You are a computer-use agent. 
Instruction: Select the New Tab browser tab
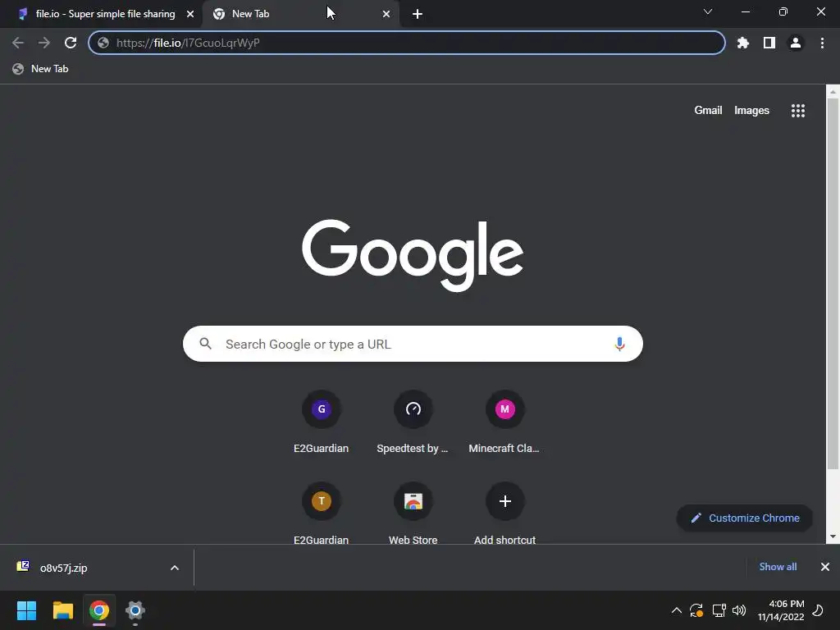(x=300, y=14)
